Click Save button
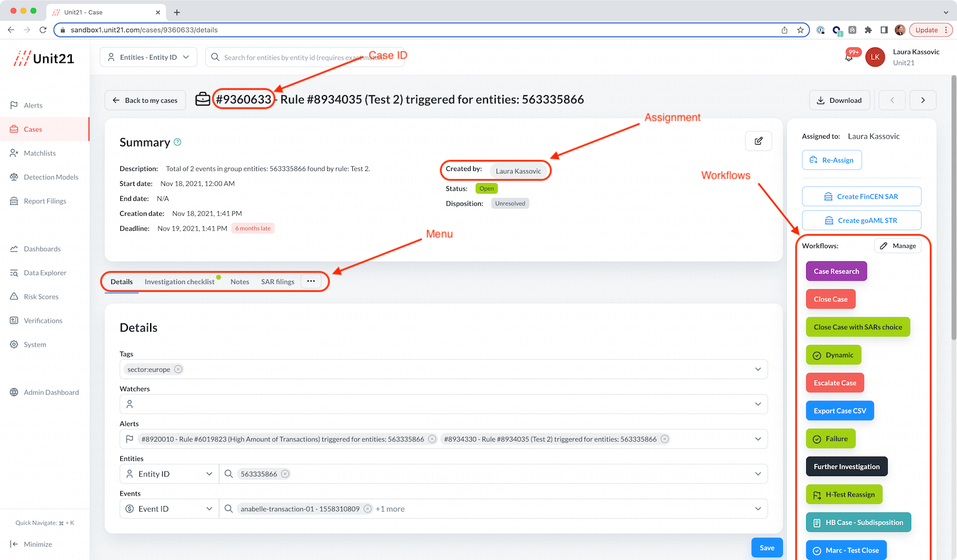The height and width of the screenshot is (560, 957). (x=767, y=547)
